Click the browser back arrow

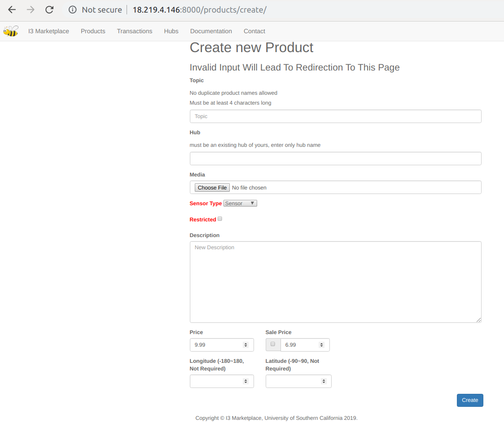(x=12, y=9)
